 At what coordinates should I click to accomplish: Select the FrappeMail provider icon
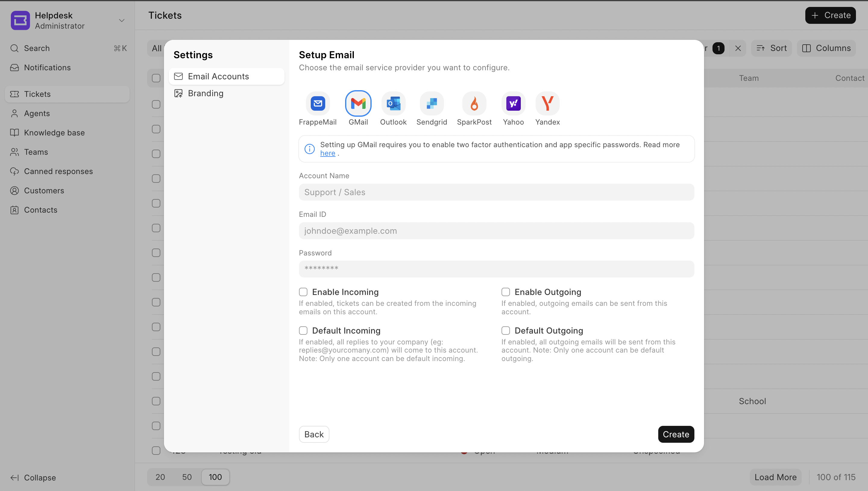(x=318, y=103)
